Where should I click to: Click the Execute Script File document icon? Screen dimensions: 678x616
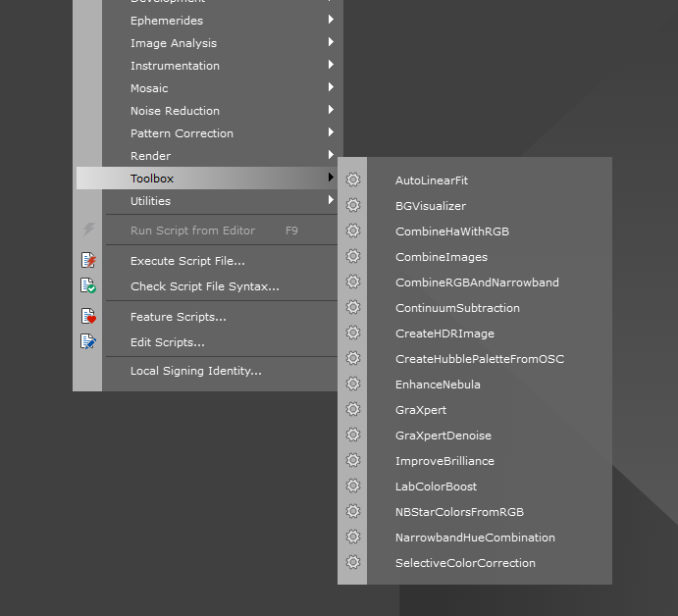click(88, 260)
